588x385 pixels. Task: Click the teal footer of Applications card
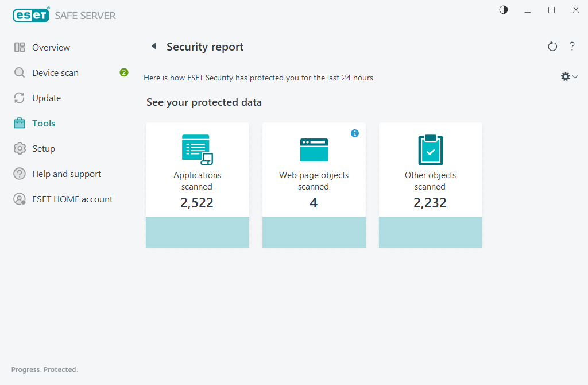tap(198, 232)
